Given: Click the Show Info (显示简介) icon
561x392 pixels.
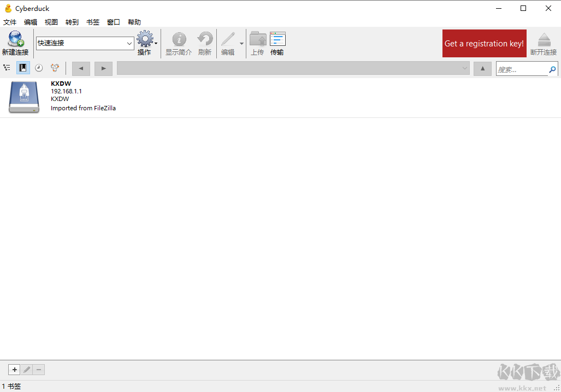Looking at the screenshot, I should (179, 39).
